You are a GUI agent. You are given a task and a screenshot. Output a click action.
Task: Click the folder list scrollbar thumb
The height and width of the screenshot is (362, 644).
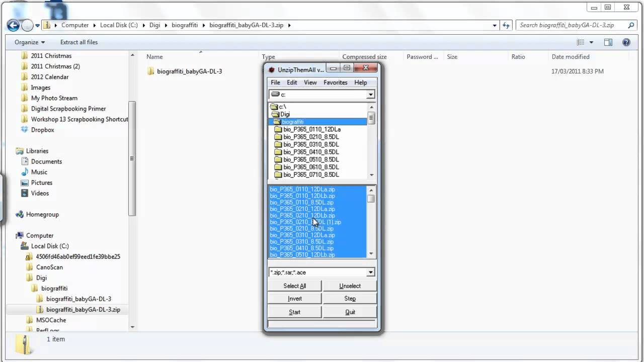tap(372, 119)
